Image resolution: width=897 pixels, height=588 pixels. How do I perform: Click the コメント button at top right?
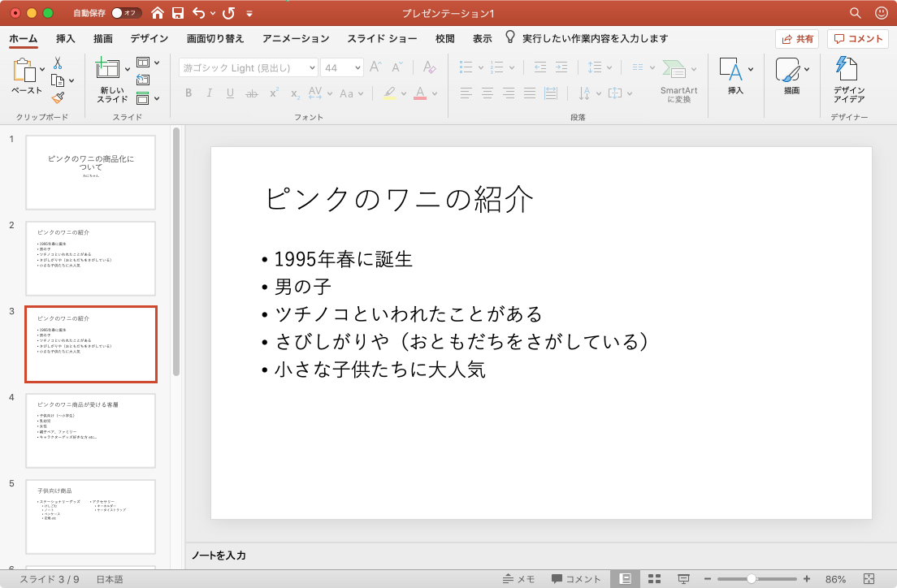pyautogui.click(x=858, y=38)
